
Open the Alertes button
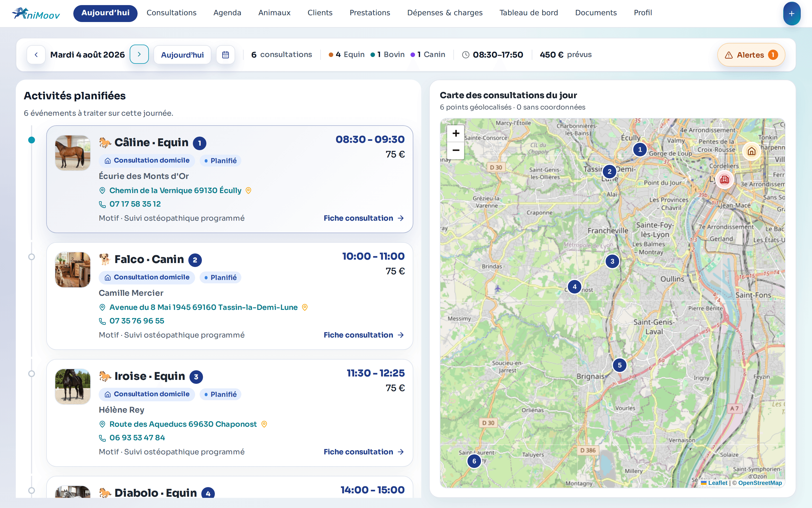point(751,55)
